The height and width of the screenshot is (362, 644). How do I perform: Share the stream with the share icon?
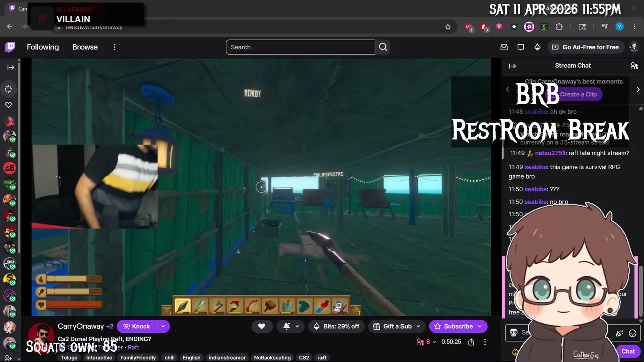471,342
